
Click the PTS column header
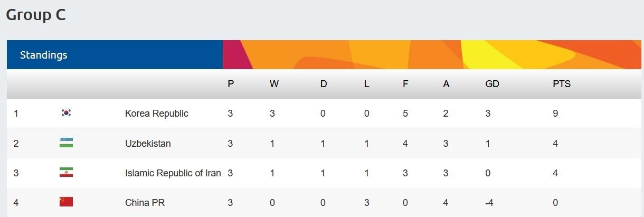point(562,84)
